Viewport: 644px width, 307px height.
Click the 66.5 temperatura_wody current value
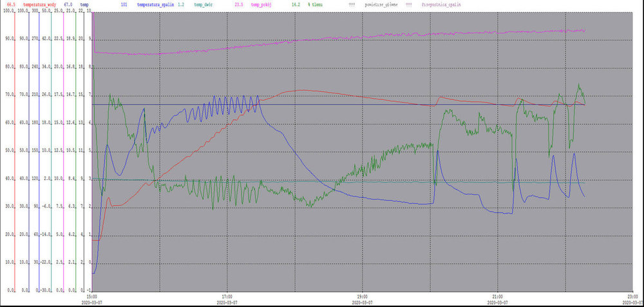coord(11,5)
